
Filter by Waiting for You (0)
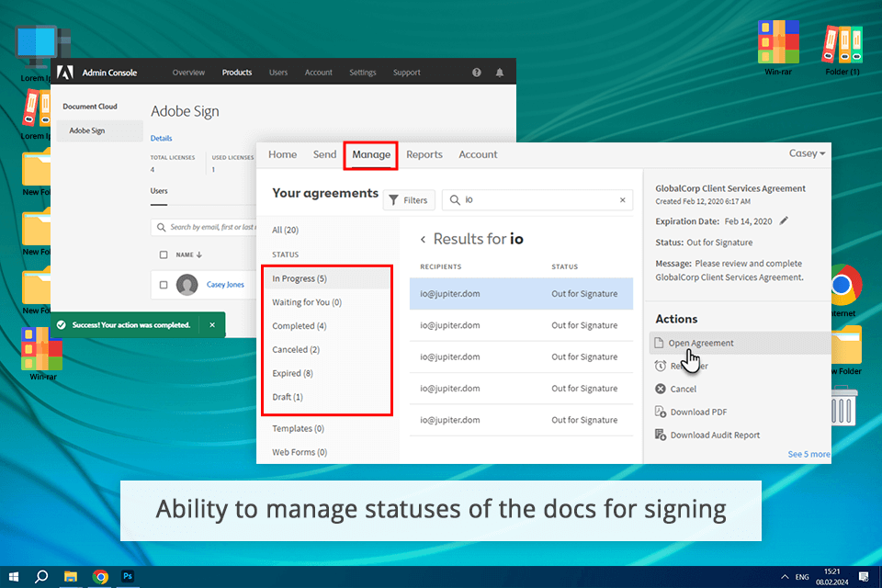pos(307,302)
